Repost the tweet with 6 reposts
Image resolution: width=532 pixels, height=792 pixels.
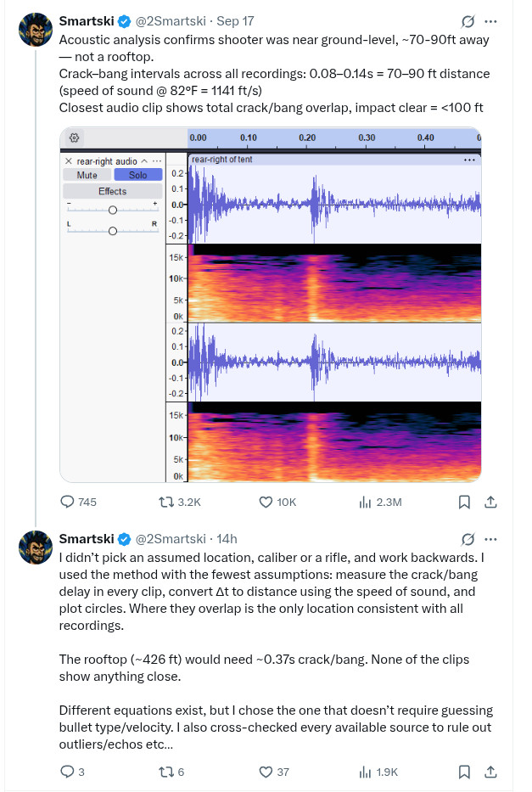167,772
